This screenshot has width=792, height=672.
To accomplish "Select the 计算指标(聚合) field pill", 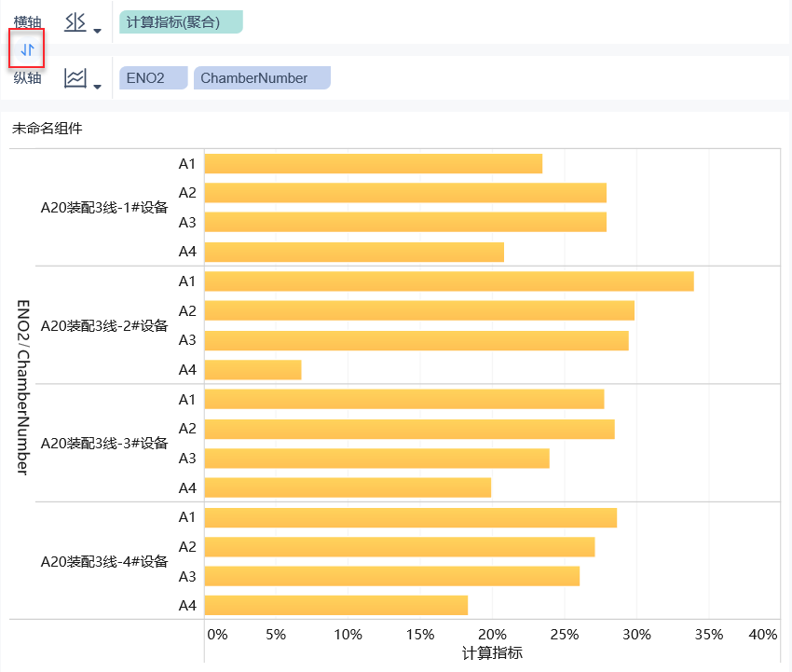I will point(181,22).
